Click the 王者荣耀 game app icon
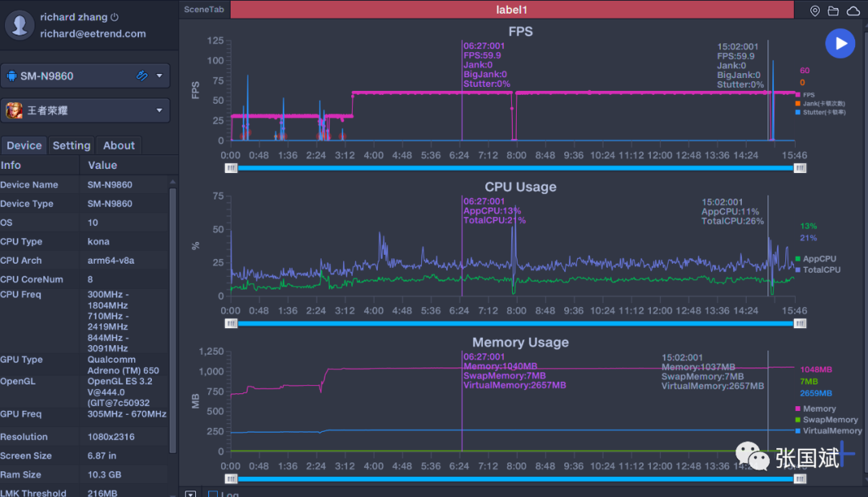The image size is (868, 497). tap(14, 110)
